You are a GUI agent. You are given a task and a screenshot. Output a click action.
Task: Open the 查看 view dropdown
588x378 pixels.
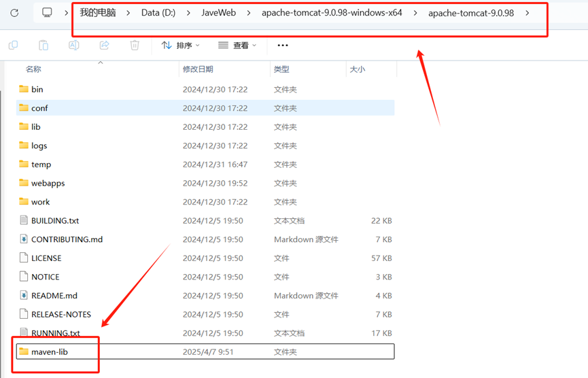click(237, 46)
